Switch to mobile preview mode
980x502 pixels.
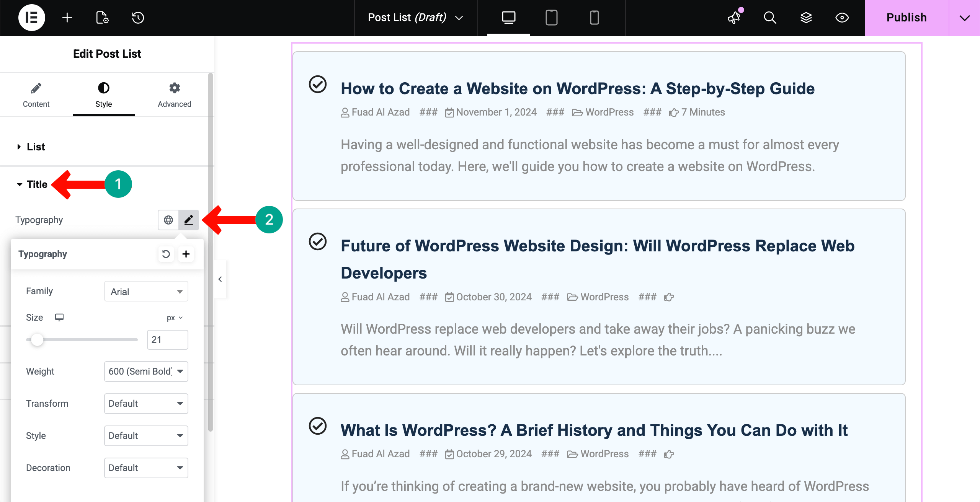[595, 18]
